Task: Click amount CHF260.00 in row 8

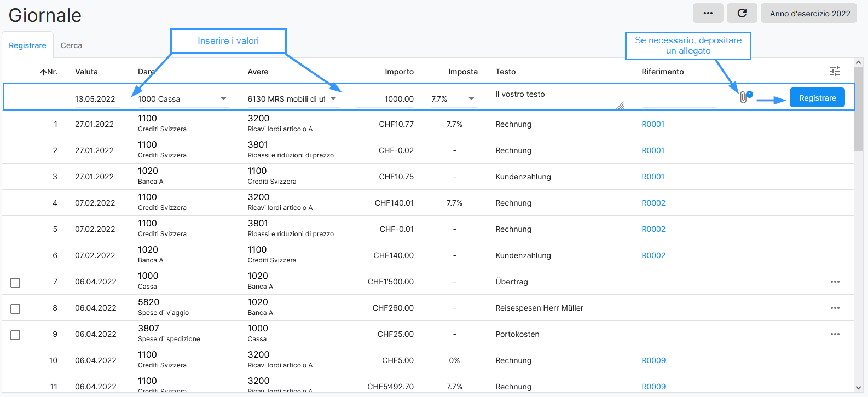Action: (x=393, y=308)
